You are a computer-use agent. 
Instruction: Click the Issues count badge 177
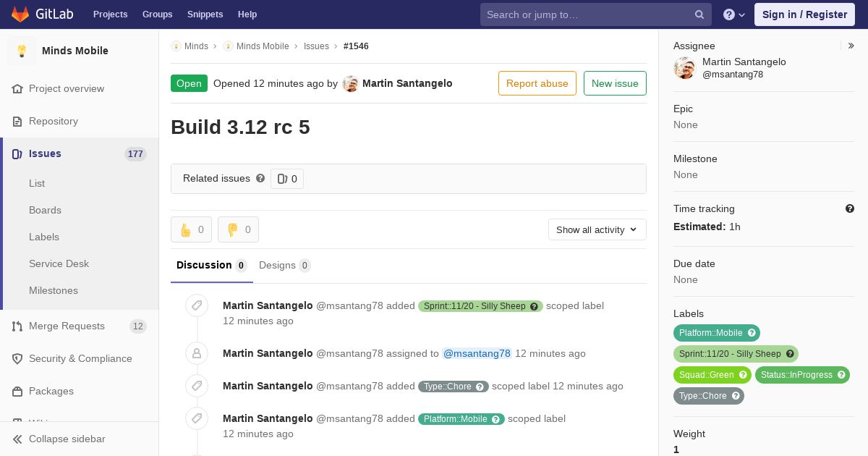pos(135,154)
